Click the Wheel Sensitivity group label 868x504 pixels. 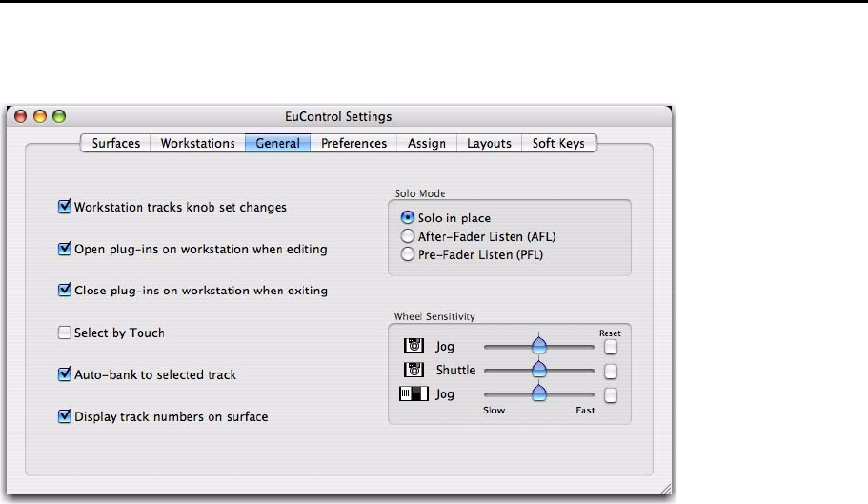434,316
